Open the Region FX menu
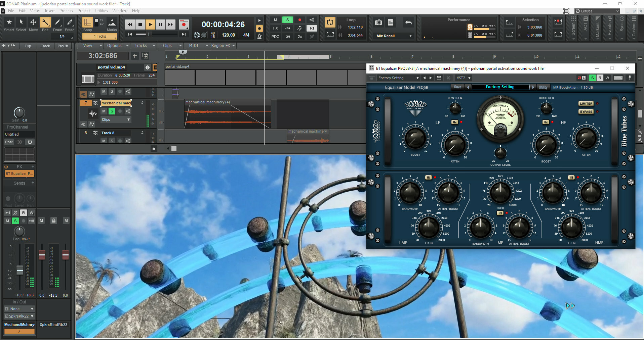Screen dimensions: 644x340 (x=223, y=46)
